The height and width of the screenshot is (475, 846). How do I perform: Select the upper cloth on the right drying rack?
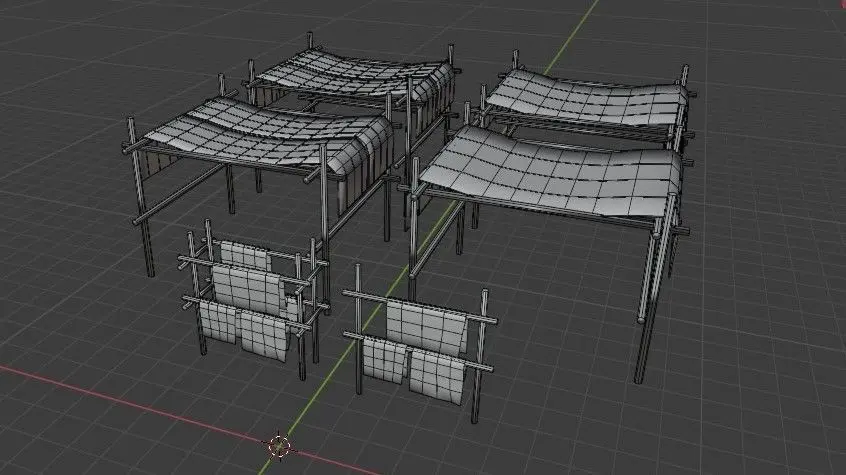tap(427, 327)
